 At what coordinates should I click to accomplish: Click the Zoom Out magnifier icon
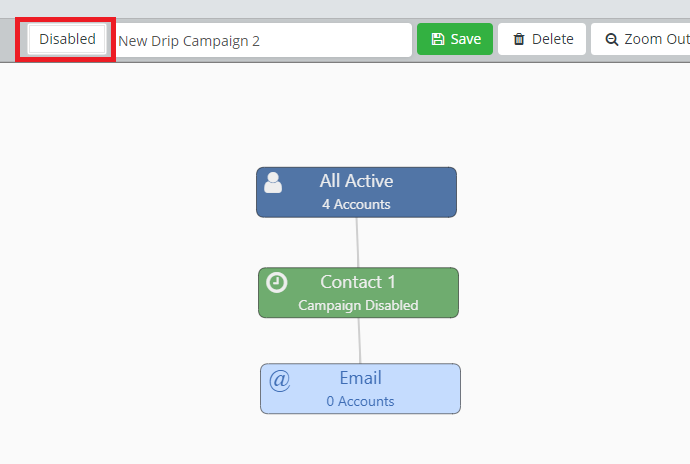point(612,40)
